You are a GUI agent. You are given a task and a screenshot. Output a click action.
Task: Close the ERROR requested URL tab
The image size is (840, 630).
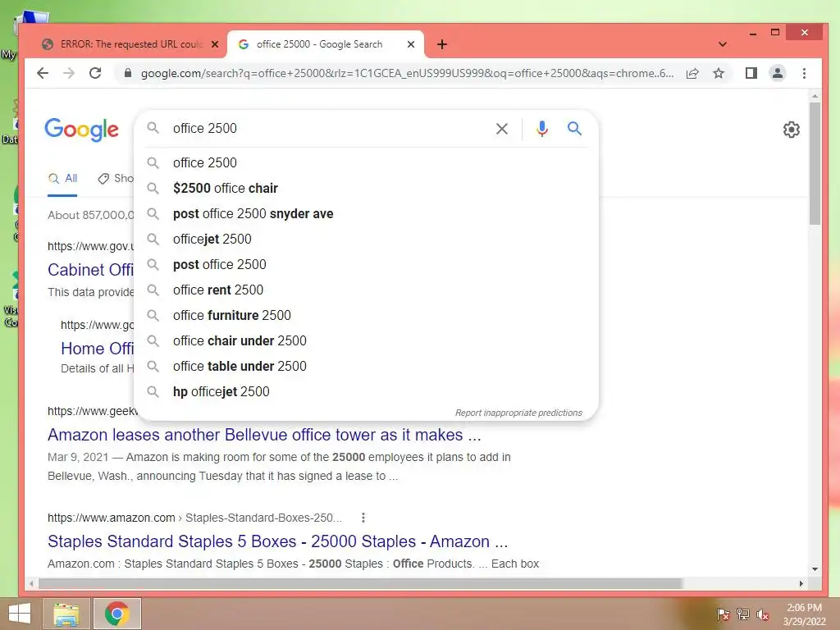pyautogui.click(x=215, y=44)
